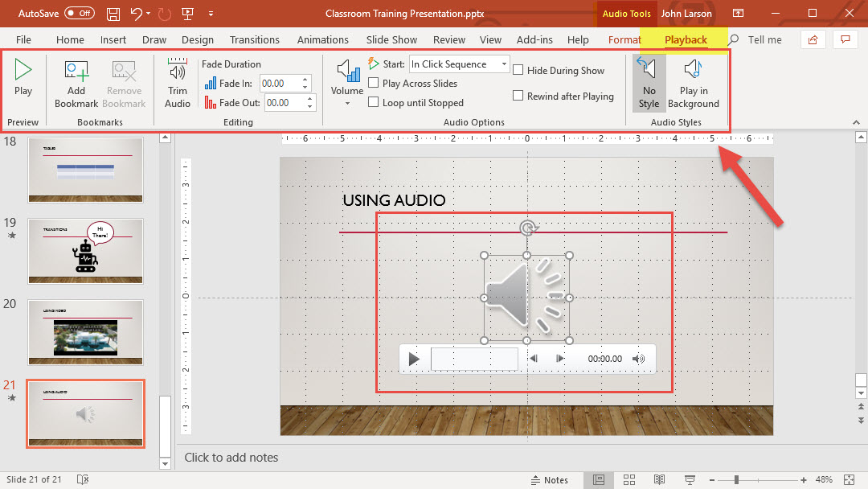Open the Trim Audio tool

click(178, 72)
